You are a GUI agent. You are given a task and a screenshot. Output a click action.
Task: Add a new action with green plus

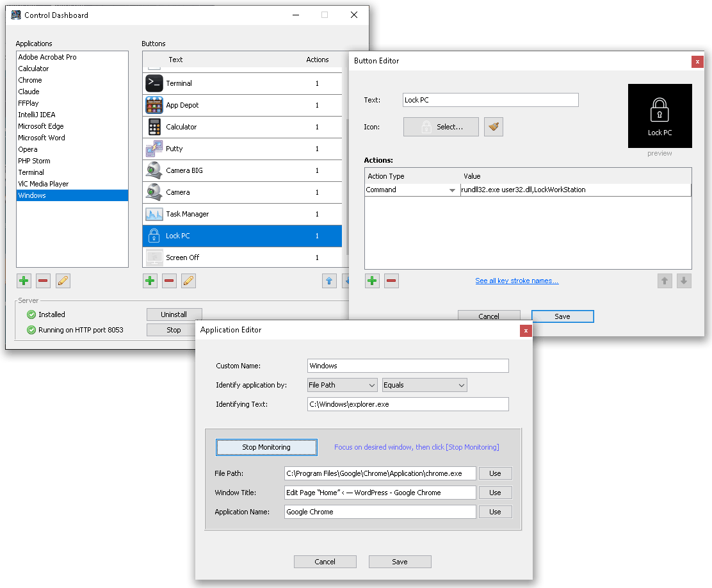point(372,281)
